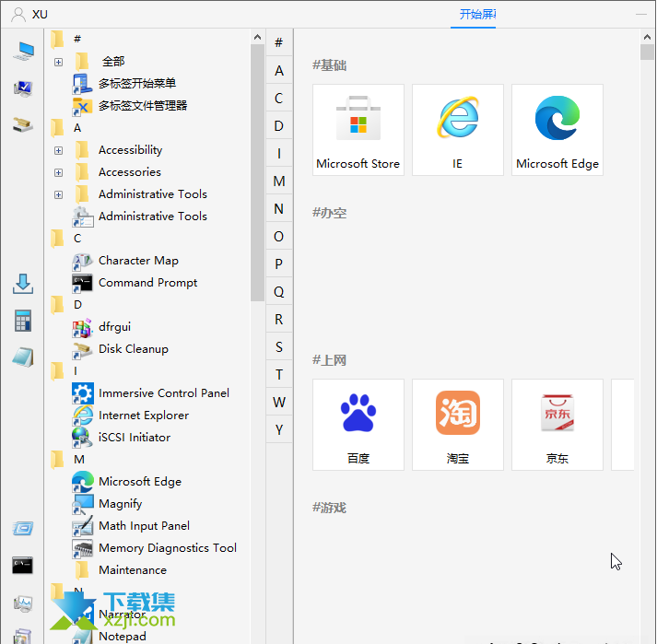Click the #游戏 group header
The image size is (657, 644).
(x=329, y=508)
